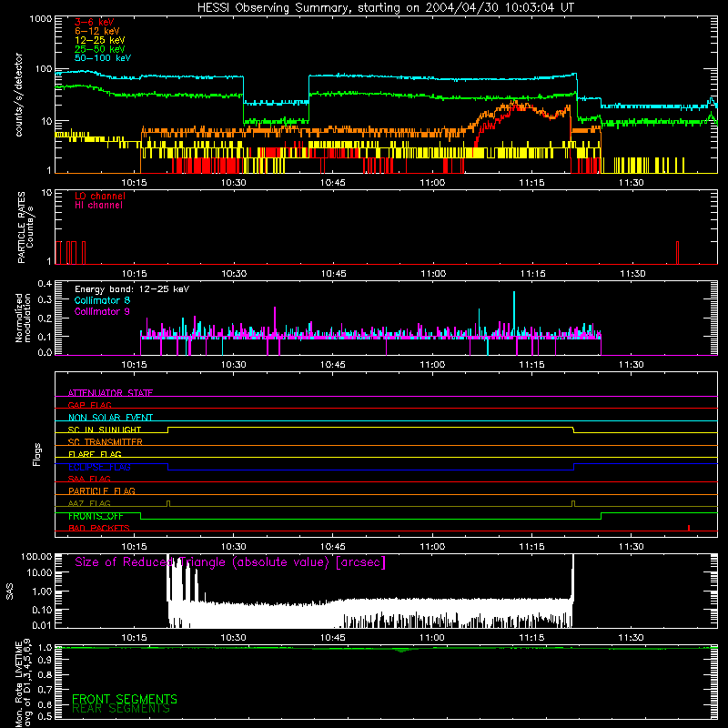
Task: Select the green 25-50 keV legend entry
Action: [100, 49]
